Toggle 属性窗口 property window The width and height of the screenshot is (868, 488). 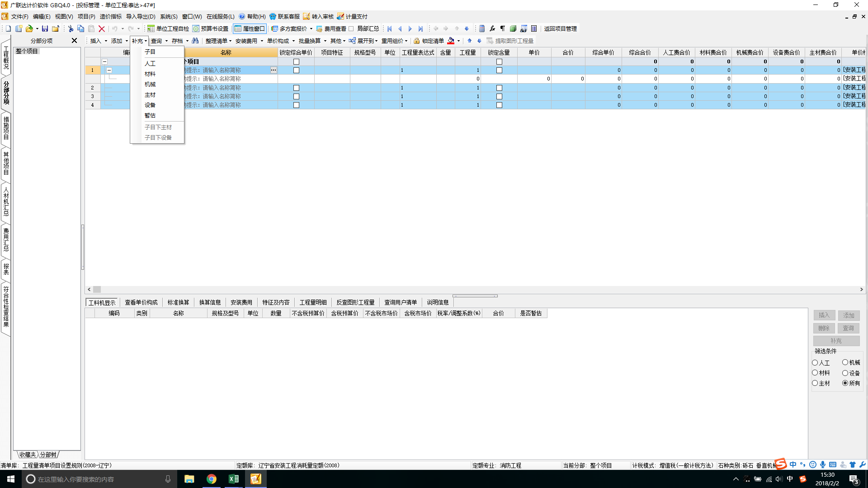tap(250, 28)
